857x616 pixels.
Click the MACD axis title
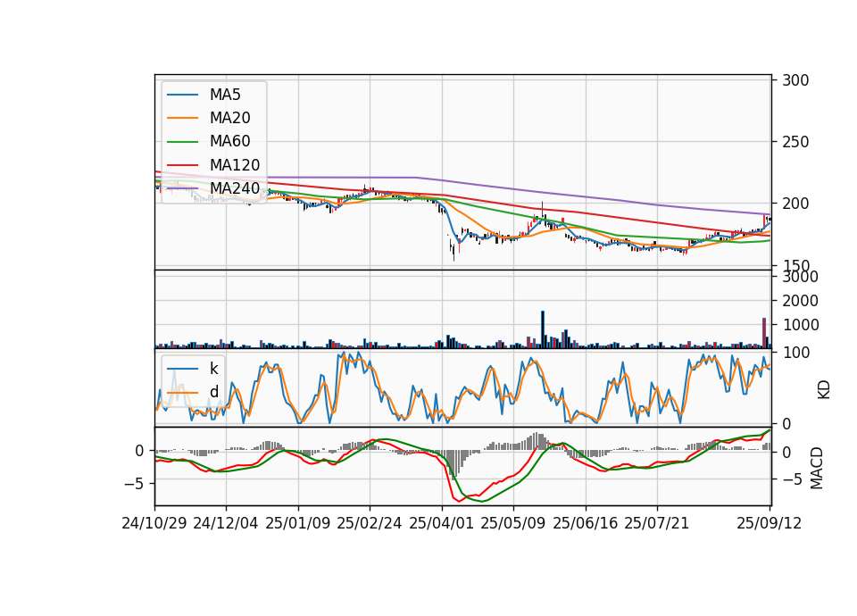817,468
